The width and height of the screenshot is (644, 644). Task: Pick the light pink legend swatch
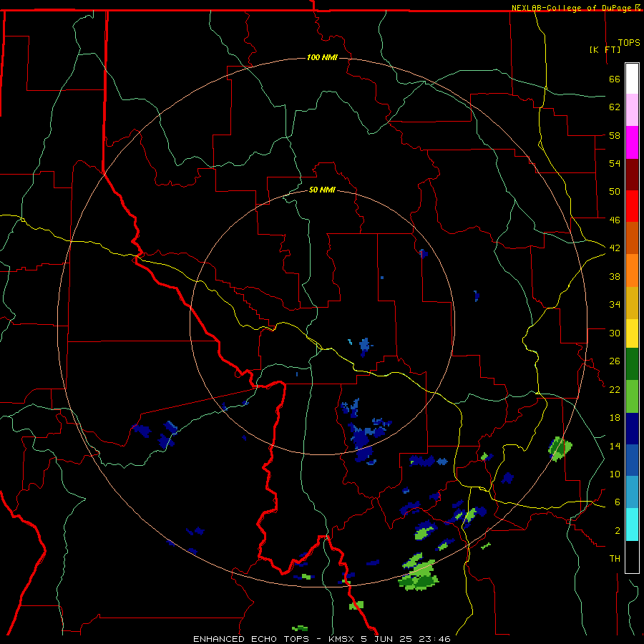click(x=632, y=110)
